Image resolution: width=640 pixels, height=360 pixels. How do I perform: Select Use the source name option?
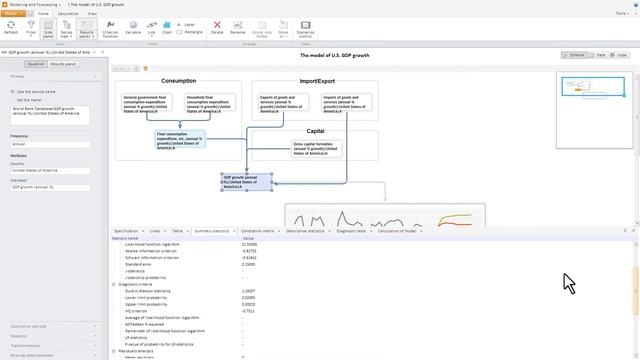coord(33,91)
